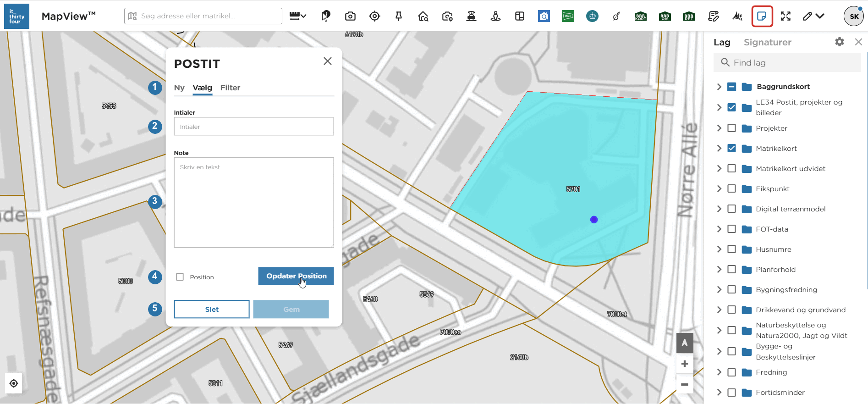Expand the Baggrundskort layer group
The height and width of the screenshot is (404, 868).
click(x=719, y=87)
